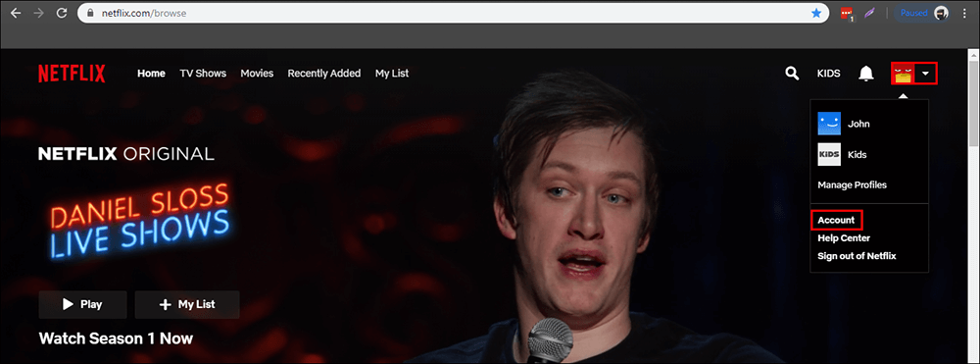Image resolution: width=980 pixels, height=364 pixels.
Task: Click the John profile avatar
Action: (x=829, y=124)
